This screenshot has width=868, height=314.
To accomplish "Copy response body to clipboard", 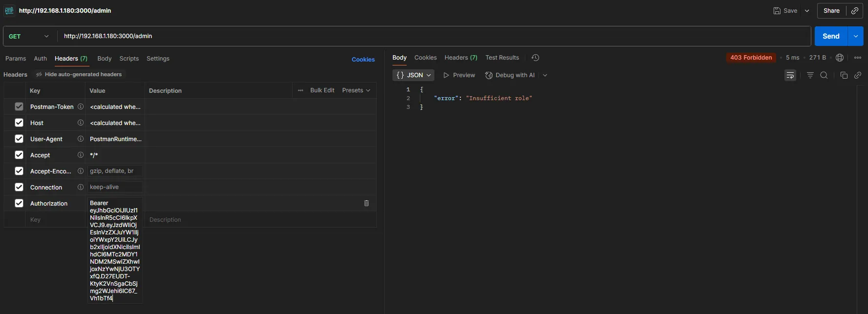I will (844, 75).
